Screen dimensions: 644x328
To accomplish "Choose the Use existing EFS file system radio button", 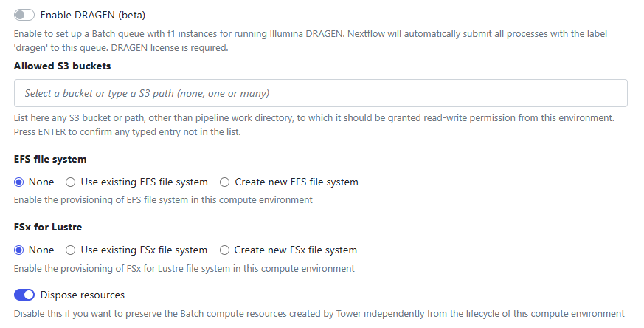I will tap(71, 182).
